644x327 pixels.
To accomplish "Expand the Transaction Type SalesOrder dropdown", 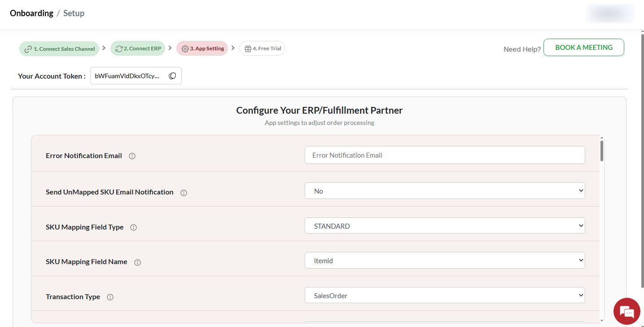I will (444, 296).
